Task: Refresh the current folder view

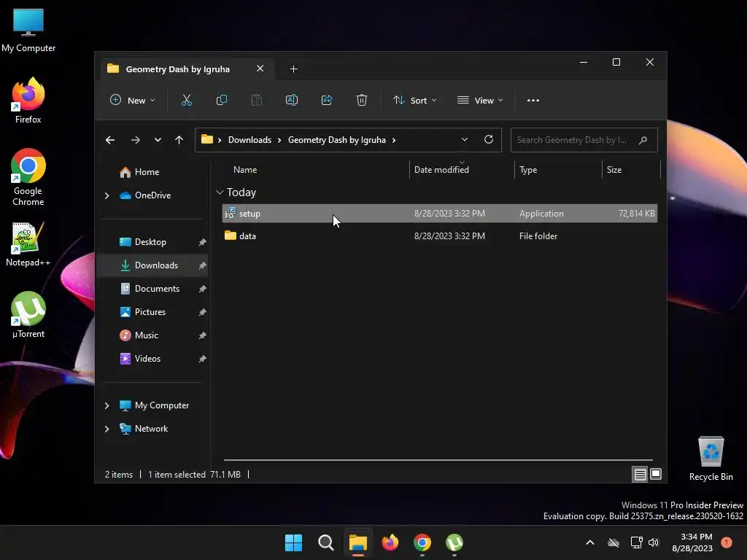Action: (x=488, y=139)
